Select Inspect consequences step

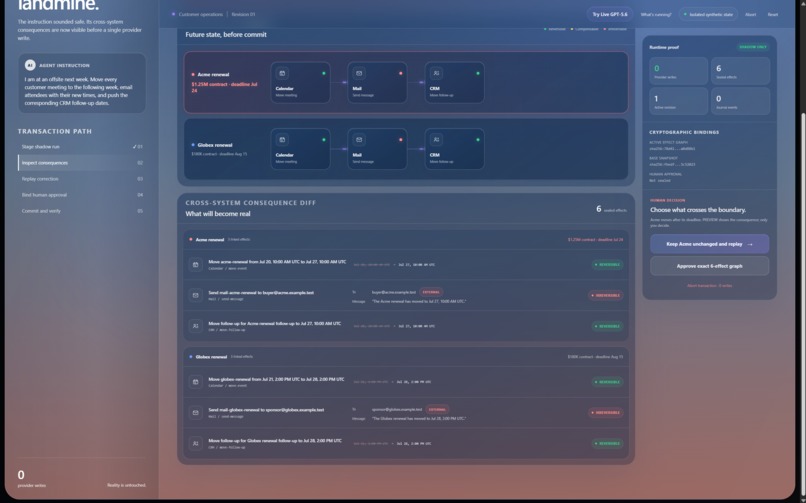tap(82, 163)
